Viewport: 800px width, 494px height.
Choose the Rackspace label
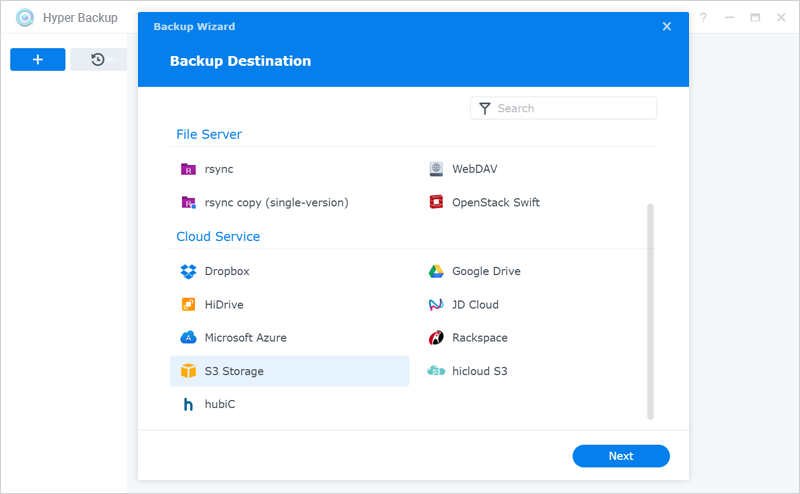(480, 338)
